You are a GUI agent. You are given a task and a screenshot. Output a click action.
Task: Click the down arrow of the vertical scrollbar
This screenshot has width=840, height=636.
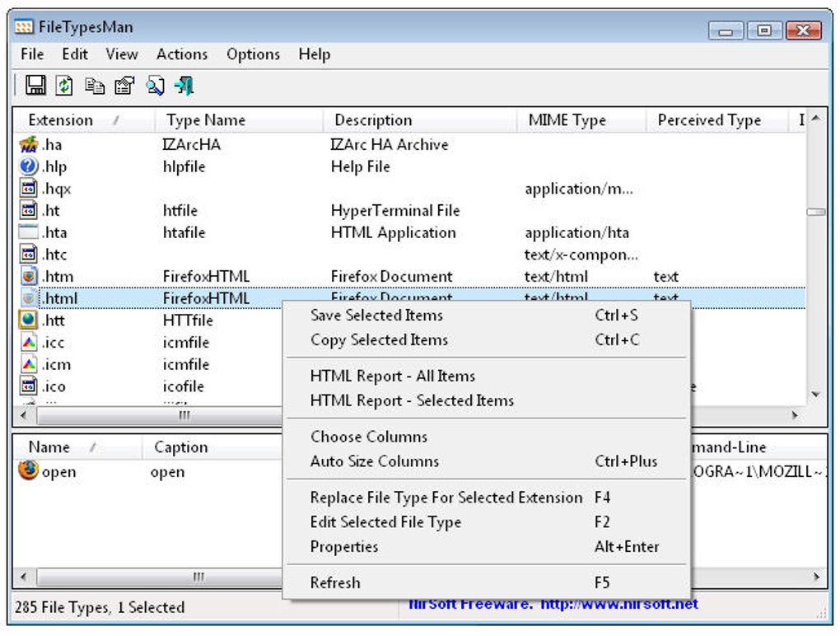coord(815,395)
